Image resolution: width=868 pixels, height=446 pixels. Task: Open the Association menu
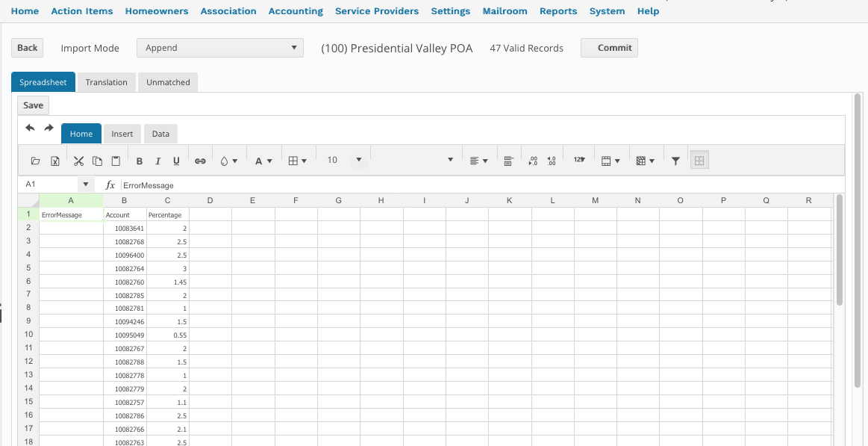[228, 11]
